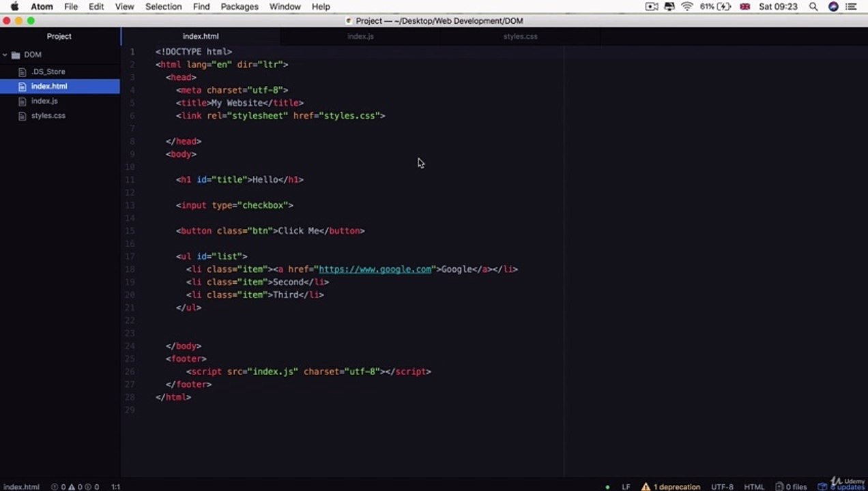The image size is (868, 491).
Task: Switch to the index.js editor tab
Action: [360, 36]
